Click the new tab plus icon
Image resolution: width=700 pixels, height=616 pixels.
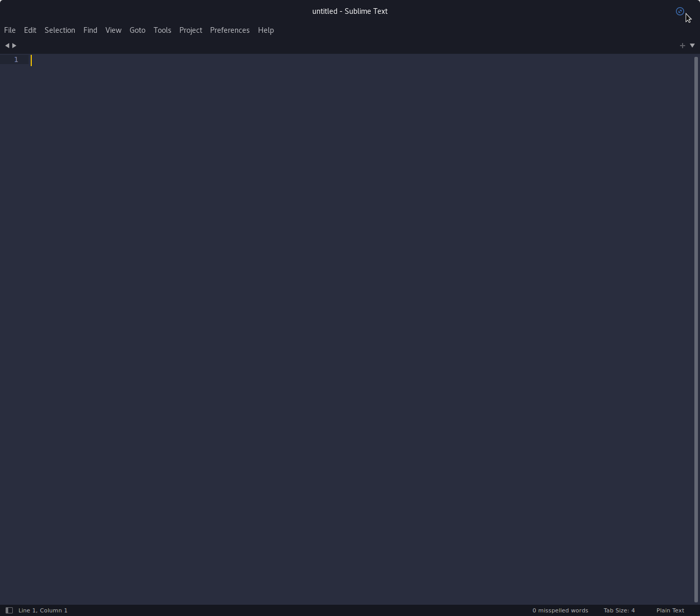(x=682, y=46)
